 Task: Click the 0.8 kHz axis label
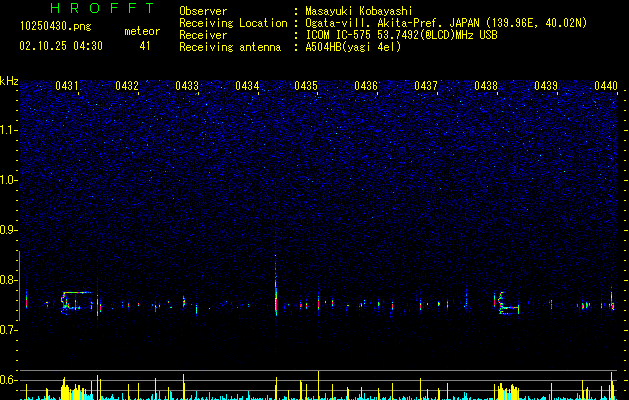pyautogui.click(x=8, y=280)
